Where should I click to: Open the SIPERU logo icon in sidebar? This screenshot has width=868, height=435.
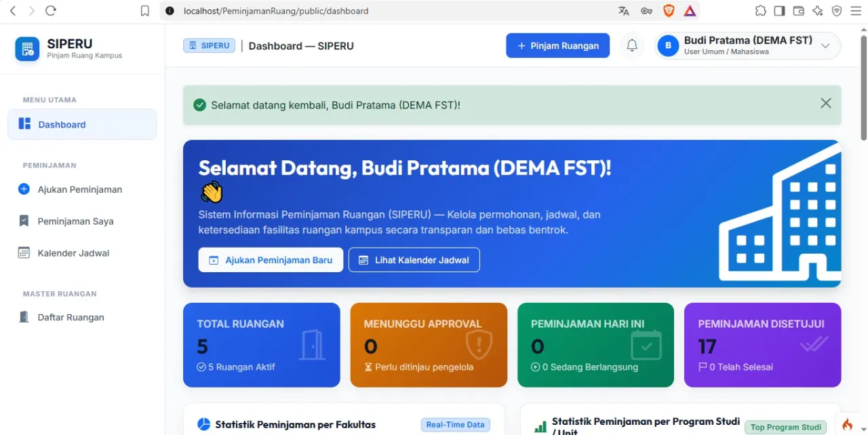tap(27, 49)
